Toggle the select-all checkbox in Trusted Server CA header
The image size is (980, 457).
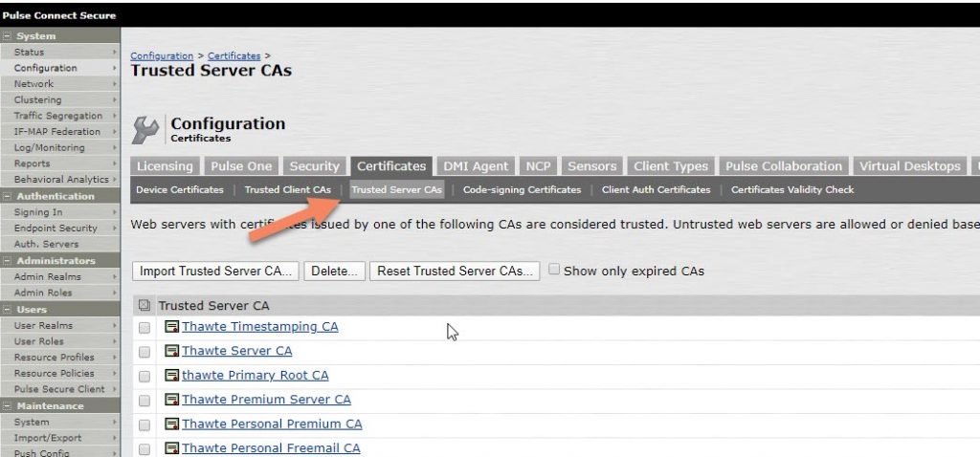click(x=144, y=305)
